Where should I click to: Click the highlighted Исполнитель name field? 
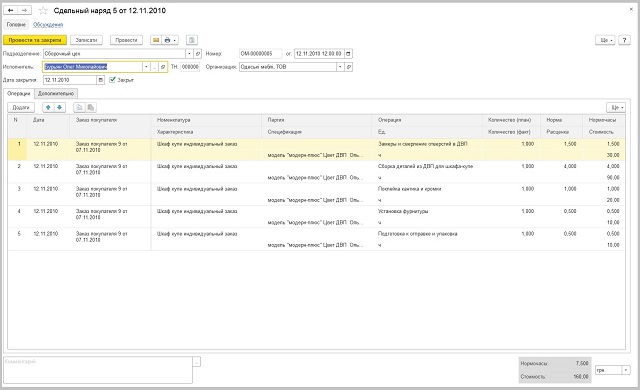coord(93,67)
